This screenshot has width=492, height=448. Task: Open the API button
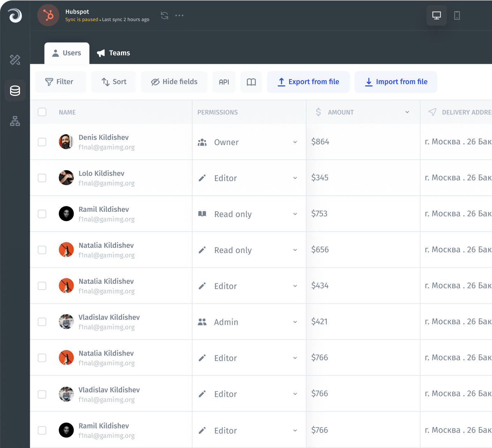point(224,82)
